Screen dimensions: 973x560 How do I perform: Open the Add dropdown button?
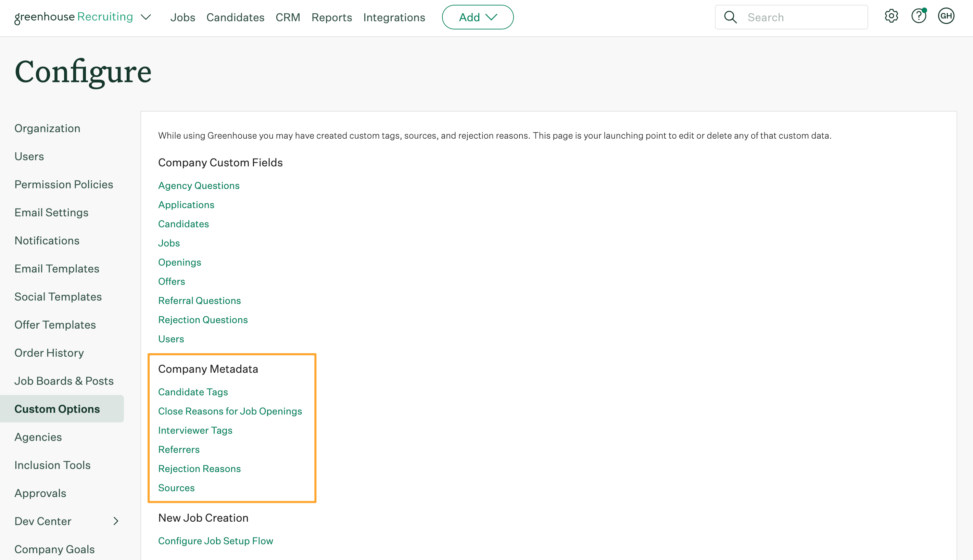pos(478,17)
